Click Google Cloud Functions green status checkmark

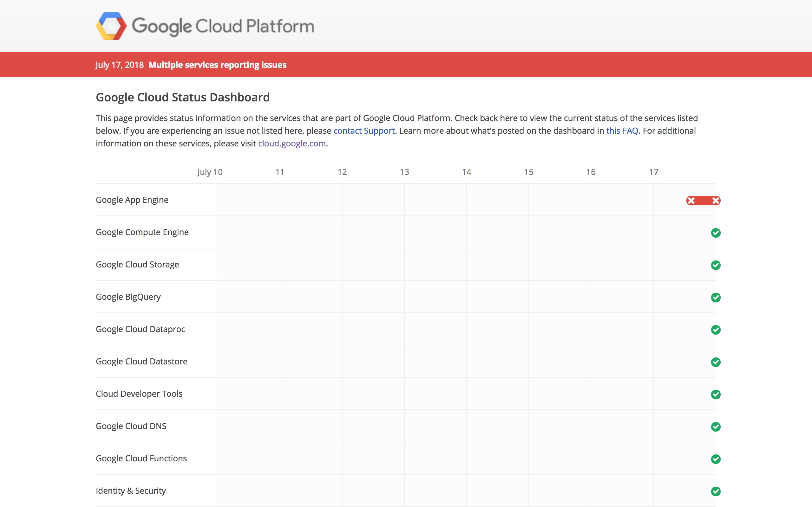point(716,459)
